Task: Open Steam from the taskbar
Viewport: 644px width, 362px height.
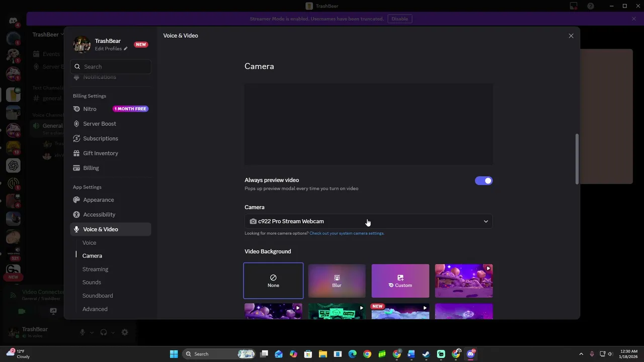Action: pyautogui.click(x=426, y=354)
